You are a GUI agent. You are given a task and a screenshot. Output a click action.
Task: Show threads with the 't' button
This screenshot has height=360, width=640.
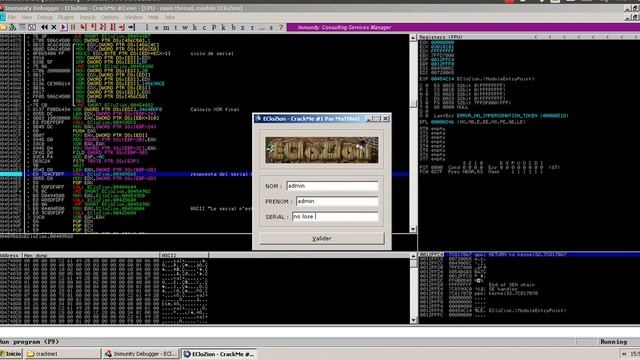pyautogui.click(x=176, y=27)
